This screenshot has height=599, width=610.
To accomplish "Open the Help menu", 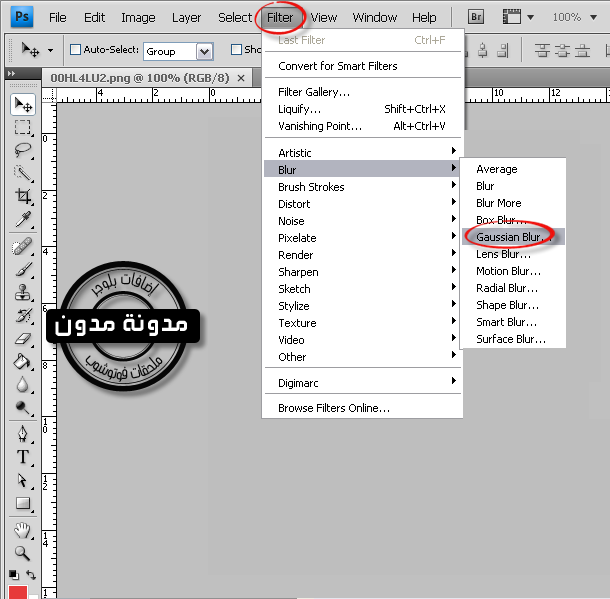I will tap(424, 18).
